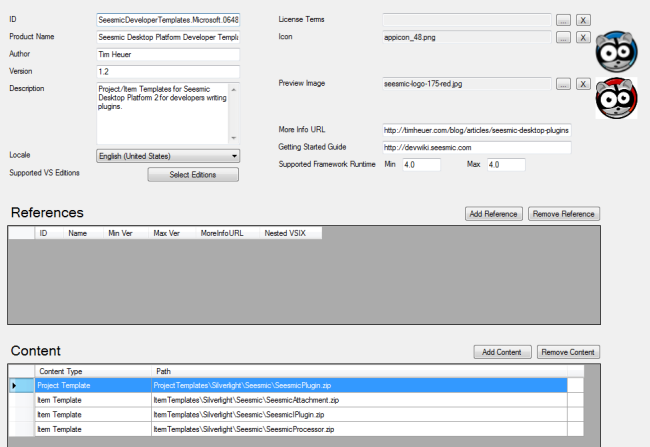Screen dimensions: 650x447
Task: Browse for License Terms file
Action: point(563,20)
